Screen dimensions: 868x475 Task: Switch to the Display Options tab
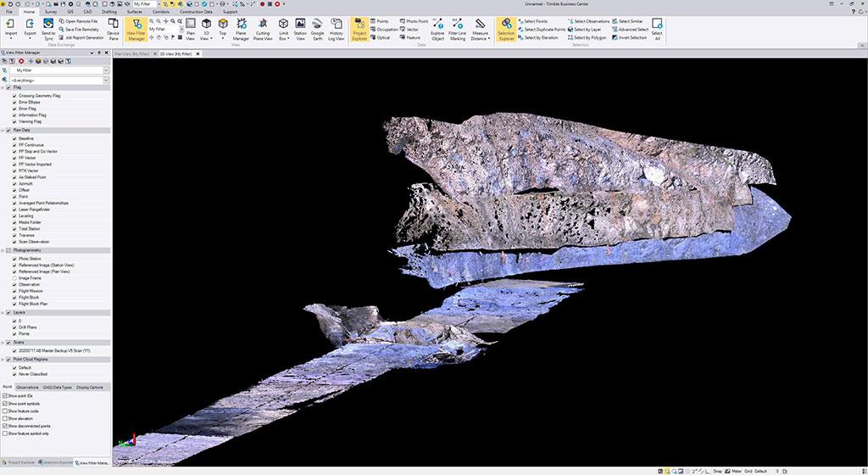click(90, 388)
